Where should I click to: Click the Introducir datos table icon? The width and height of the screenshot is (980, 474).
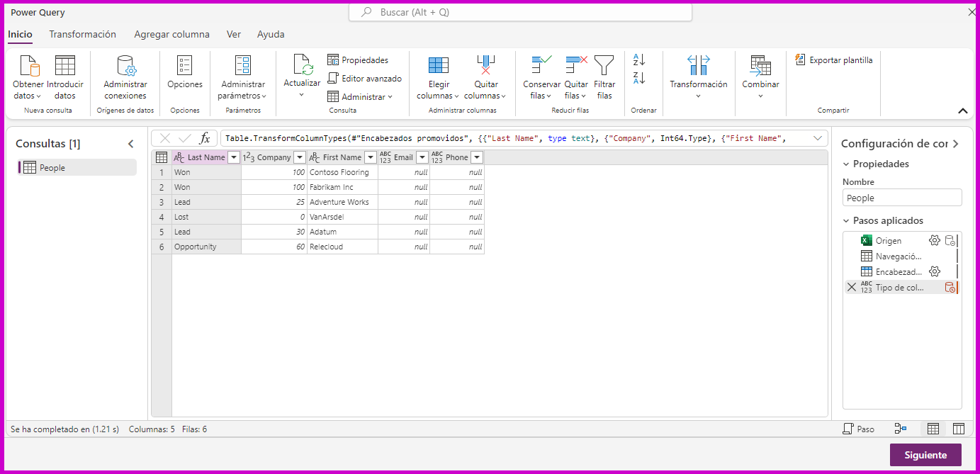(x=65, y=66)
